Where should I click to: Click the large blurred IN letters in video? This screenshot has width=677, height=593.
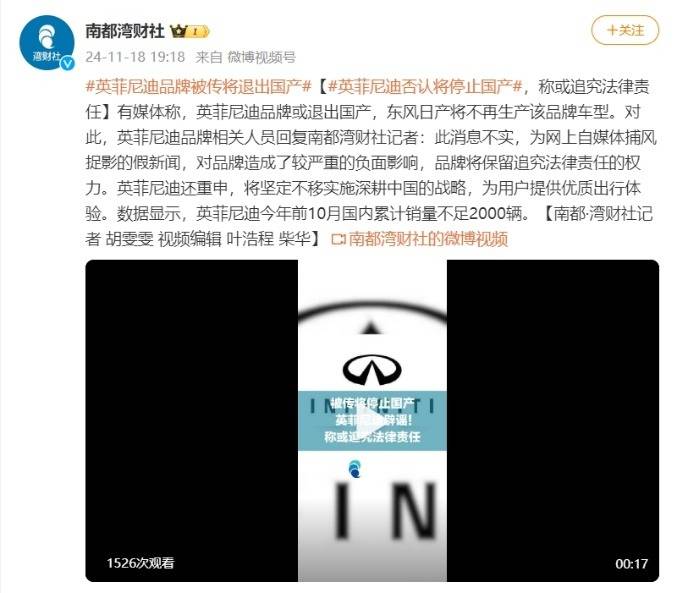[385, 512]
